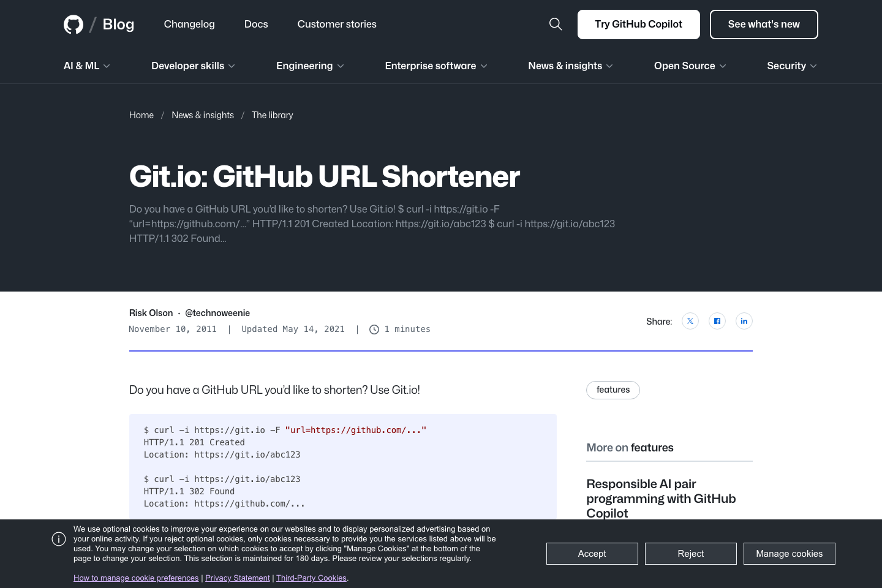Click the Try GitHub Copilot button
Viewport: 882px width, 588px height.
pyautogui.click(x=638, y=24)
